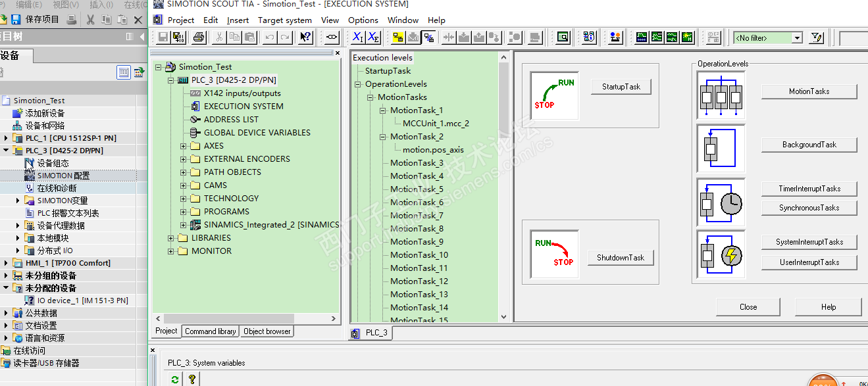Click the ShutdownTask RUN-to-STOP picture
The width and height of the screenshot is (868, 386).
click(x=554, y=253)
